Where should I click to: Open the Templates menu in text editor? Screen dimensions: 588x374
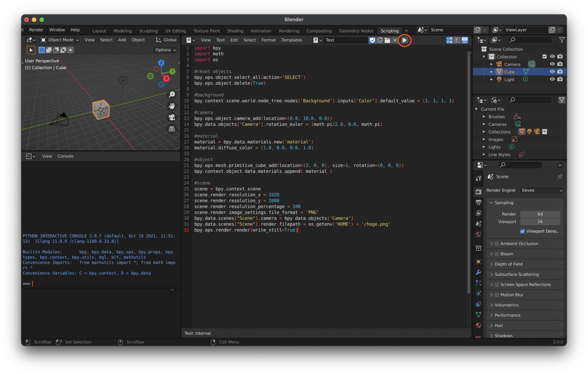292,40
